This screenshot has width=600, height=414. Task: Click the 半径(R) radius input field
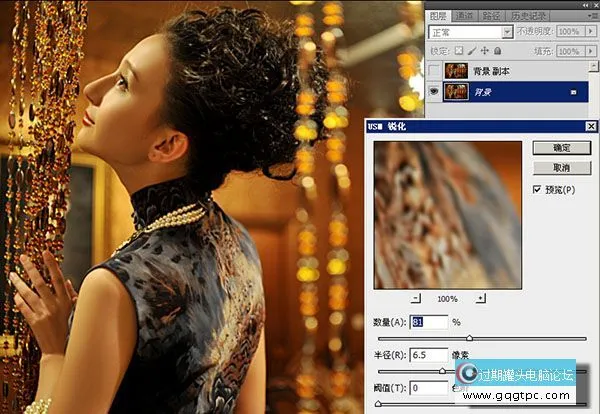pos(428,355)
